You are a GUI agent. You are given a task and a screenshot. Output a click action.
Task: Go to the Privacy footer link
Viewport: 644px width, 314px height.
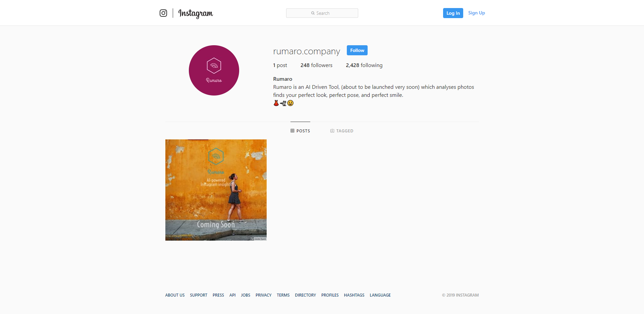pyautogui.click(x=264, y=295)
